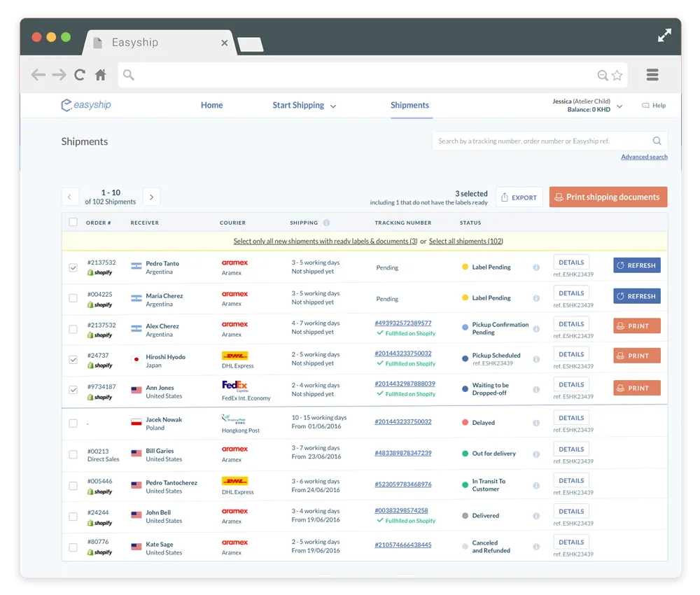Uncheck the Hiroshi Hyodo shipment checkbox

[73, 359]
